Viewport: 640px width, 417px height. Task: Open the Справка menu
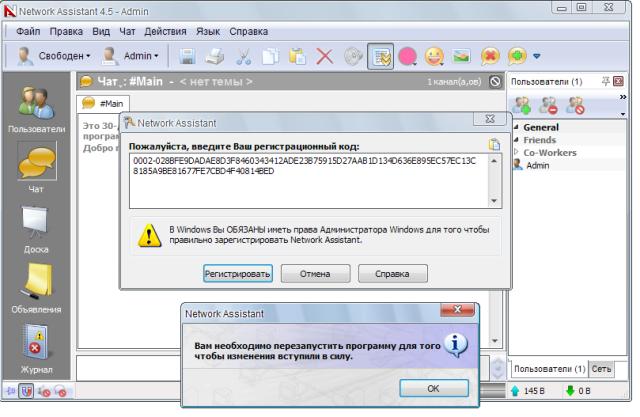point(249,31)
